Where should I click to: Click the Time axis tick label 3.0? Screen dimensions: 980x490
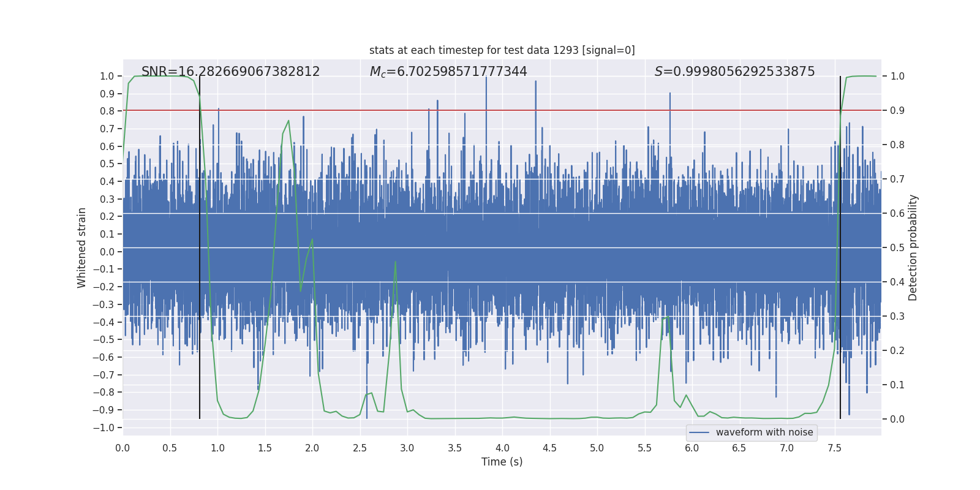tap(407, 448)
